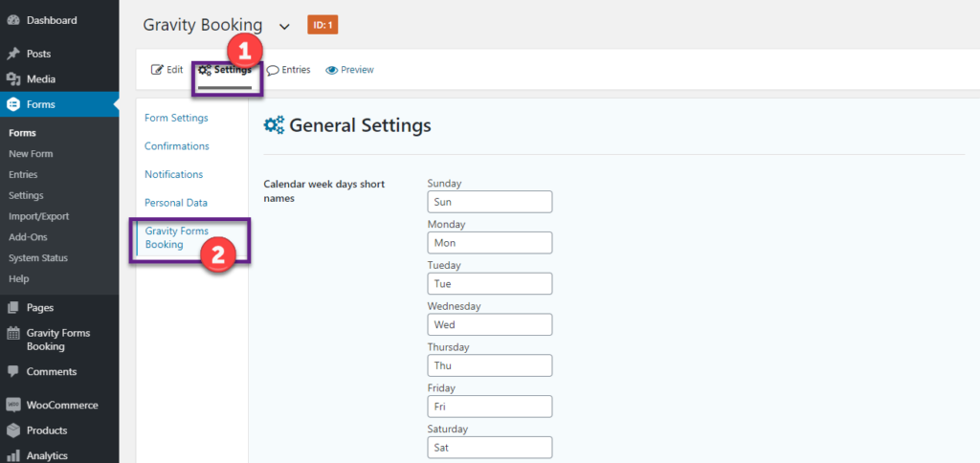
Task: Open Media library via its icon
Action: (x=13, y=79)
